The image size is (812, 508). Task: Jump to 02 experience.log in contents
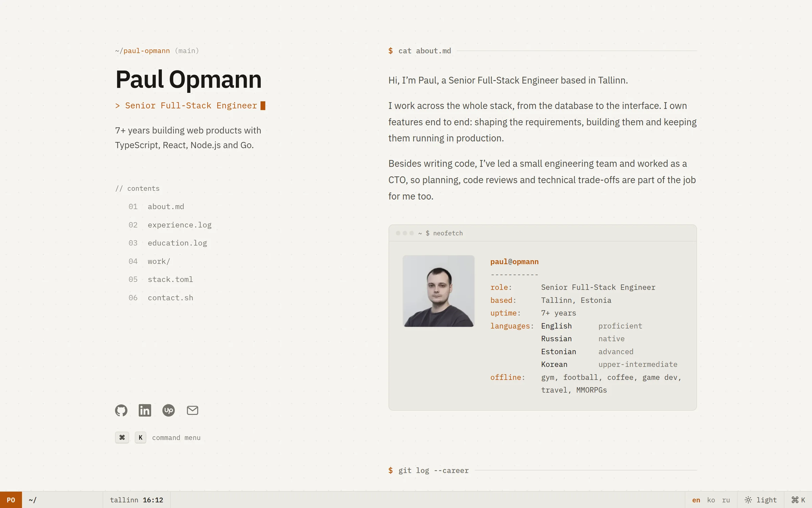coord(170,225)
